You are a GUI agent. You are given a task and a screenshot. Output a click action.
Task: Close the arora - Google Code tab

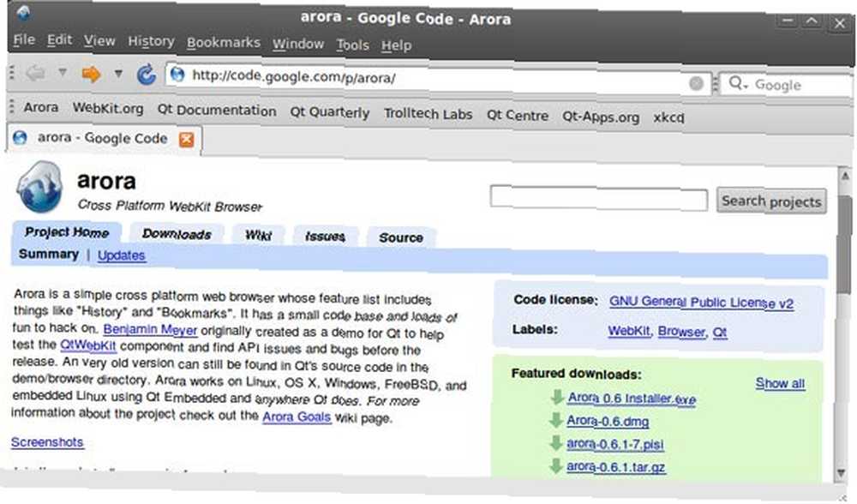coord(186,140)
